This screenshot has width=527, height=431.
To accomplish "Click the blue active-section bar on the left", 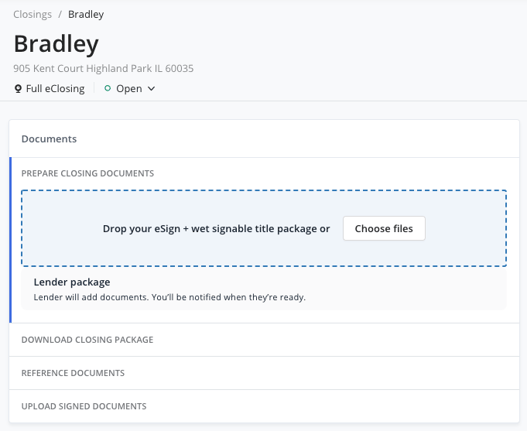I will coord(10,240).
